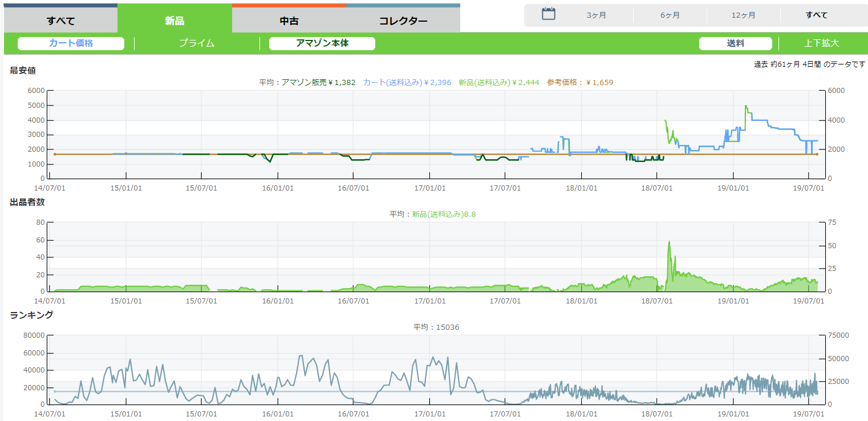
Task: Switch to the コレクター tab
Action: coord(403,21)
